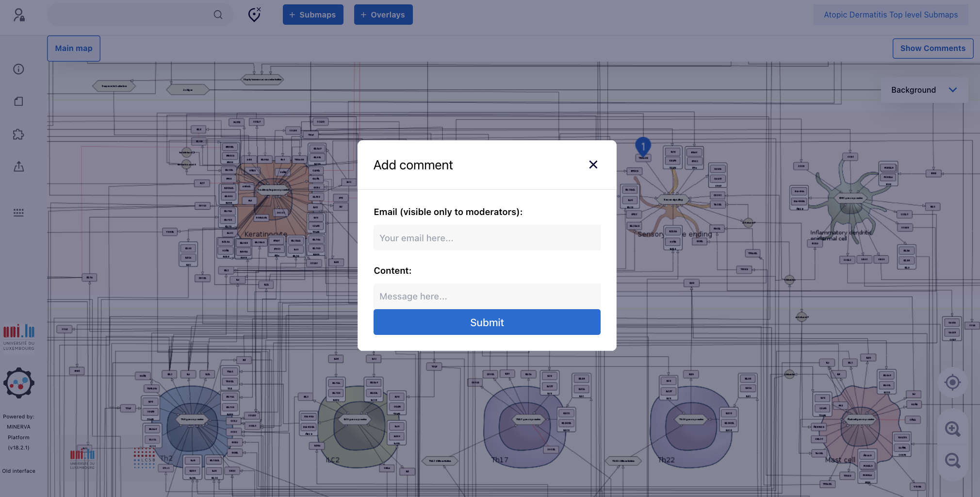Switch to the Old interface link

tap(18, 471)
